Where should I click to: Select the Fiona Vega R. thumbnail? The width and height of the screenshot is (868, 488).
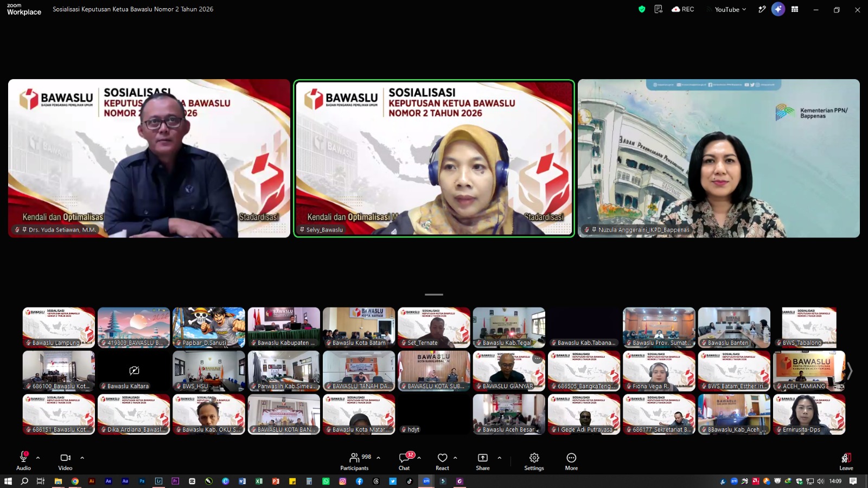(x=659, y=371)
